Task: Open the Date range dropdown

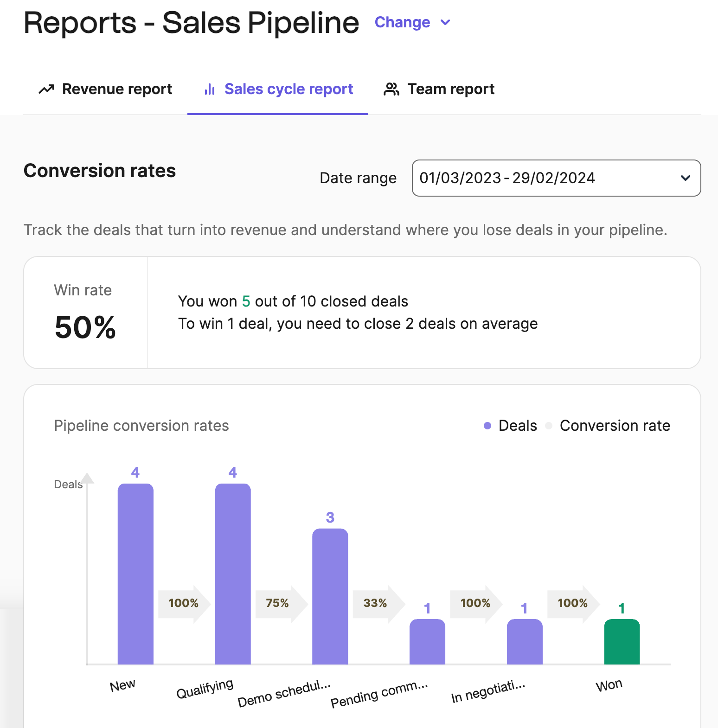Action: coord(556,178)
